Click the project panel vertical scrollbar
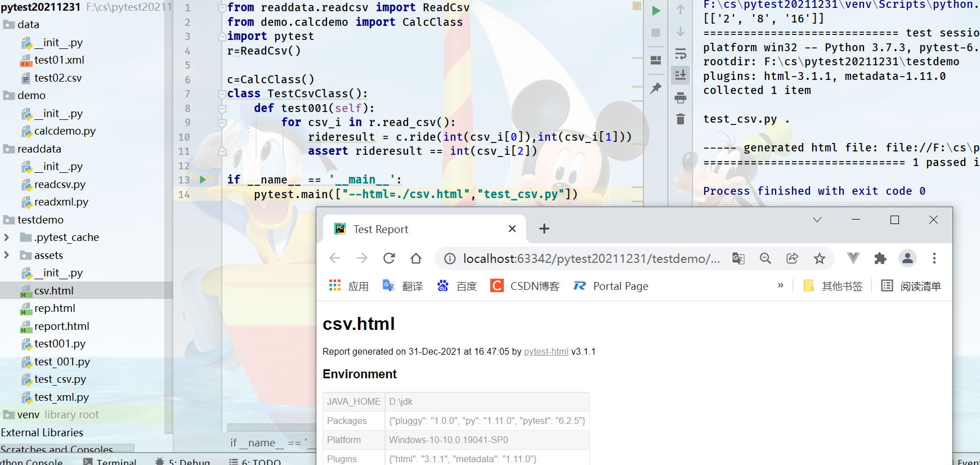980x465 pixels. (x=168, y=217)
